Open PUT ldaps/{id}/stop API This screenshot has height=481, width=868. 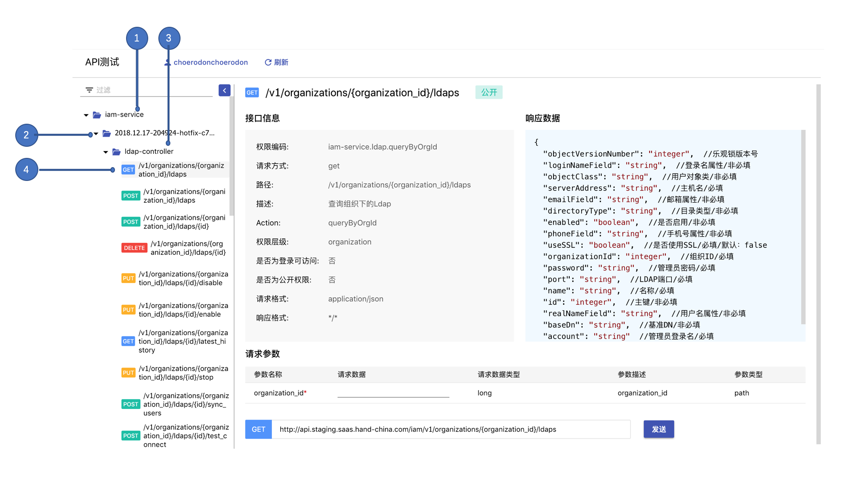pyautogui.click(x=183, y=373)
